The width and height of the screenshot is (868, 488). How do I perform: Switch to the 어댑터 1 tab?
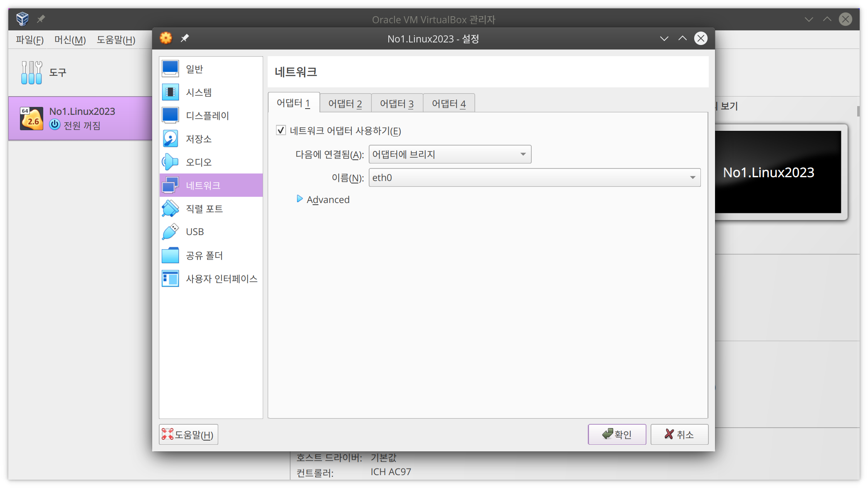coord(293,103)
